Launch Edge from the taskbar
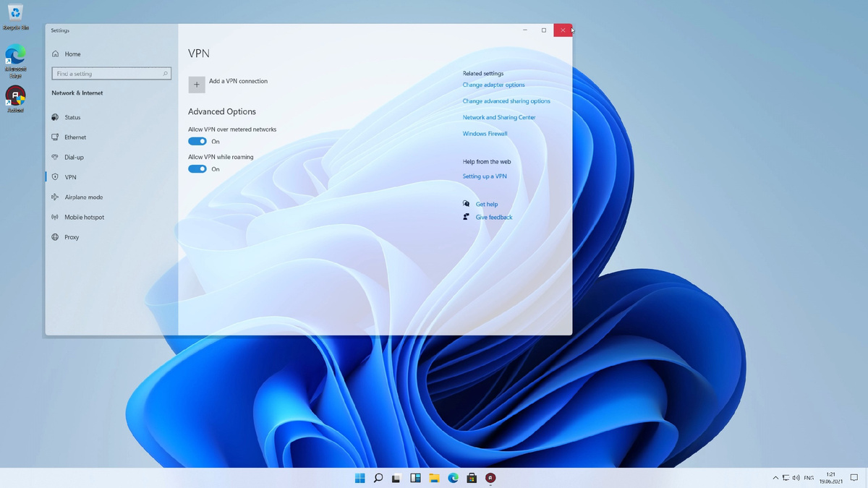Screen dimensions: 868x488 click(x=453, y=478)
